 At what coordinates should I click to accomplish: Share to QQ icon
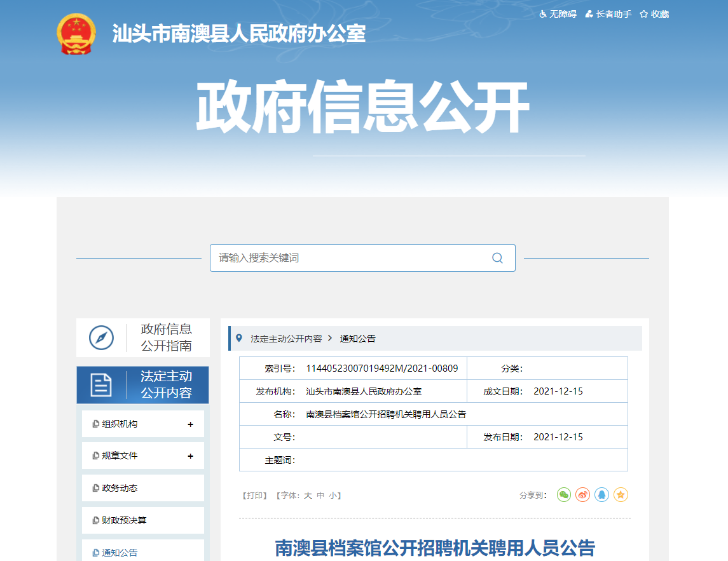coord(602,494)
